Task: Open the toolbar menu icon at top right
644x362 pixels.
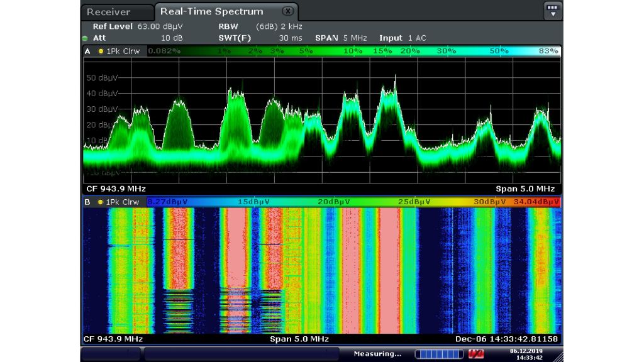Action: coord(553,11)
